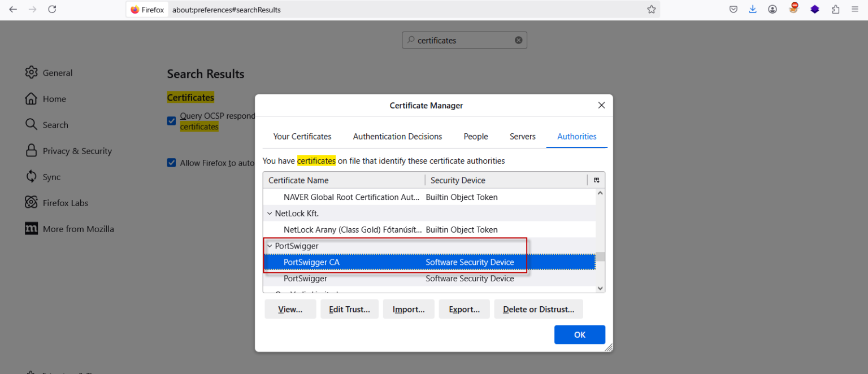Export the selected PortSwigger CA certificate
This screenshot has width=868, height=374.
[x=464, y=309]
